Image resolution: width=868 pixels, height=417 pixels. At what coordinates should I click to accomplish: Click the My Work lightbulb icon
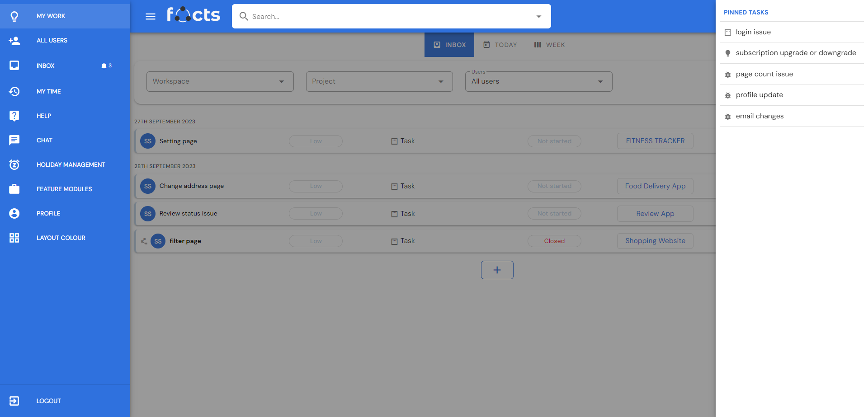point(14,16)
